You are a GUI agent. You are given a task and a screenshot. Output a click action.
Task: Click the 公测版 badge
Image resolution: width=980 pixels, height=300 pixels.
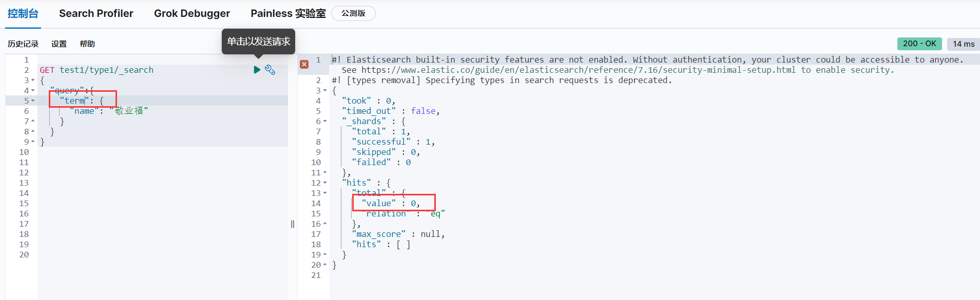click(354, 13)
